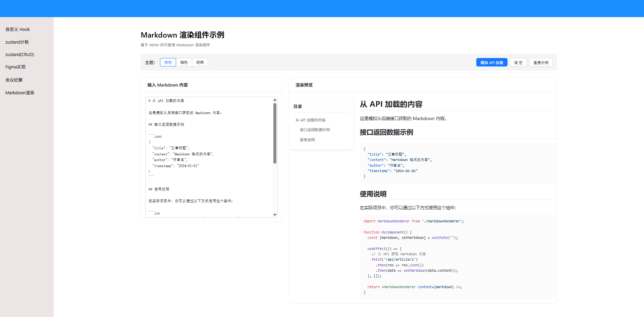
Task: Click the code line function MyComponent()
Action: coord(387,232)
